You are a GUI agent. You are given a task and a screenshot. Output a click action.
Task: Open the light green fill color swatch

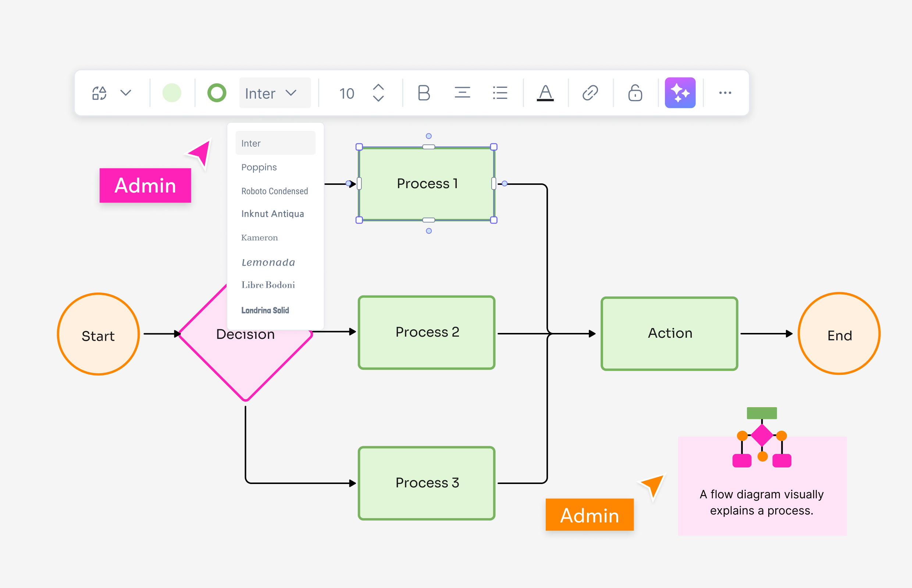172,93
